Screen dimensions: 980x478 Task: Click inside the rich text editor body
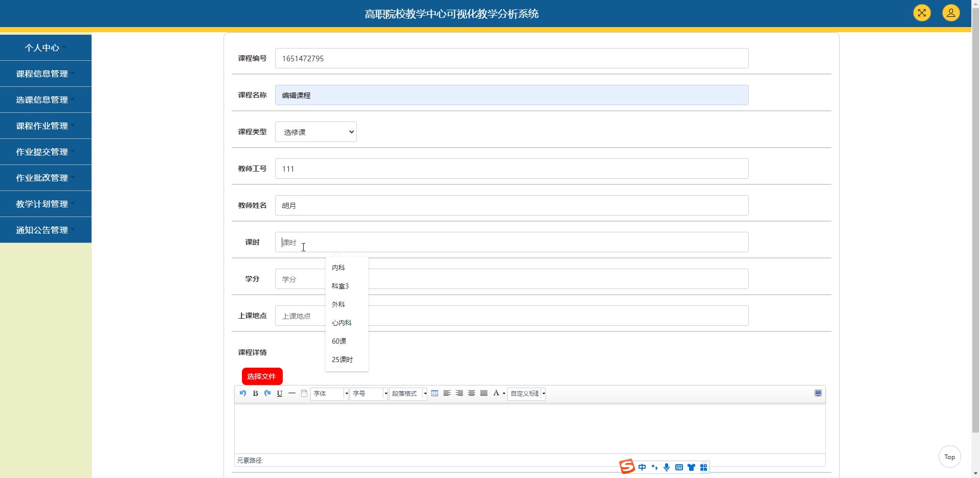(530, 428)
